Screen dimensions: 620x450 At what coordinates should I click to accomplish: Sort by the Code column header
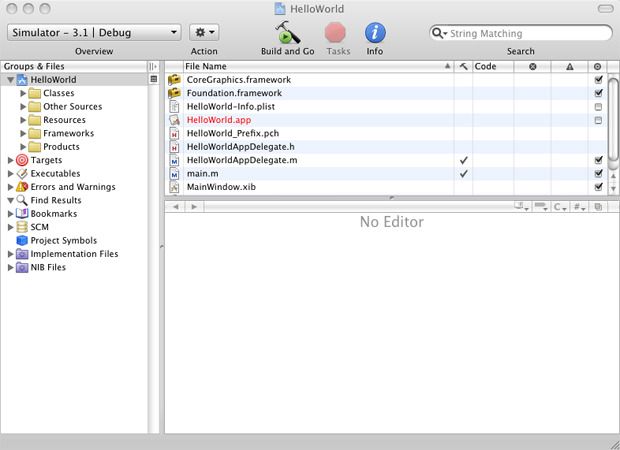[493, 66]
